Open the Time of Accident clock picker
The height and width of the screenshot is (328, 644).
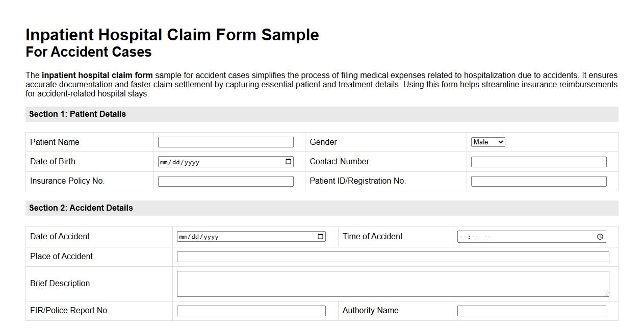(x=601, y=236)
